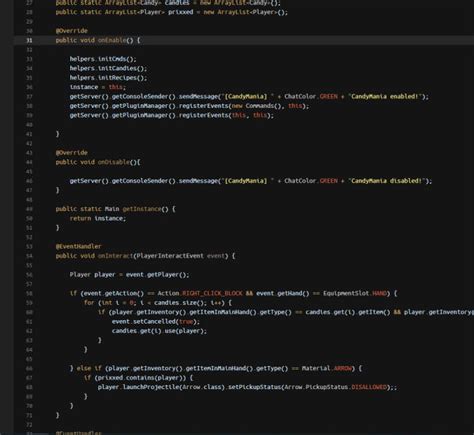Click line number 37 in the gutter
This screenshot has height=435, width=474.
(x=29, y=97)
